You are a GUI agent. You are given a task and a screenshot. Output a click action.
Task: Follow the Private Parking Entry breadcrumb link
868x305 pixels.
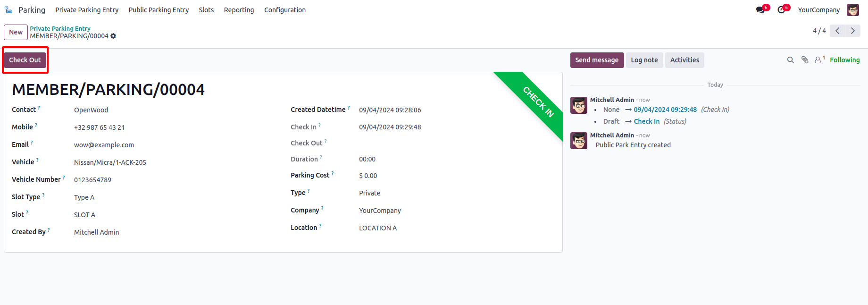tap(60, 28)
